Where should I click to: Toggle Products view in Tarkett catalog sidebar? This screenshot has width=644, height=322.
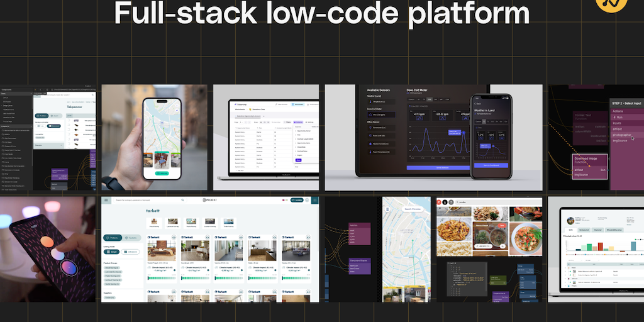(x=113, y=238)
